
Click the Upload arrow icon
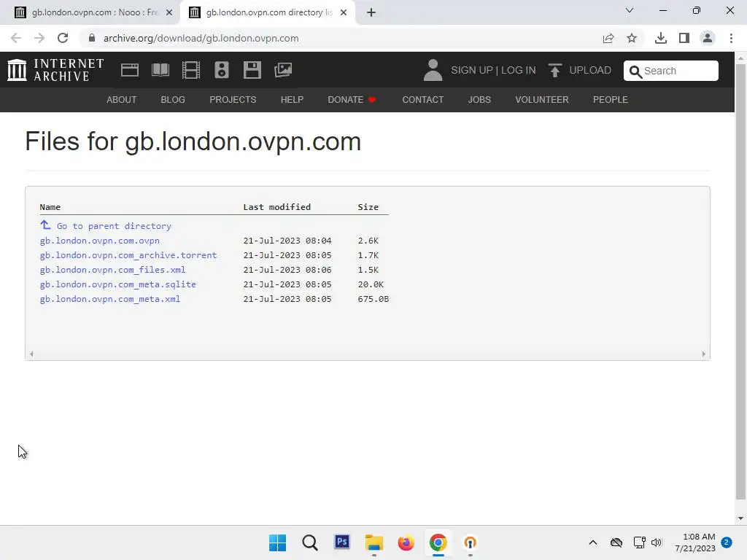click(554, 70)
